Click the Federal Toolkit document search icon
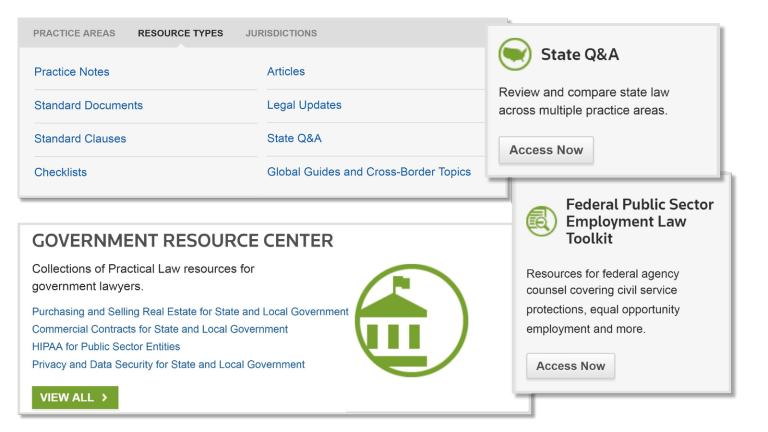The image size is (768, 432). point(542,220)
